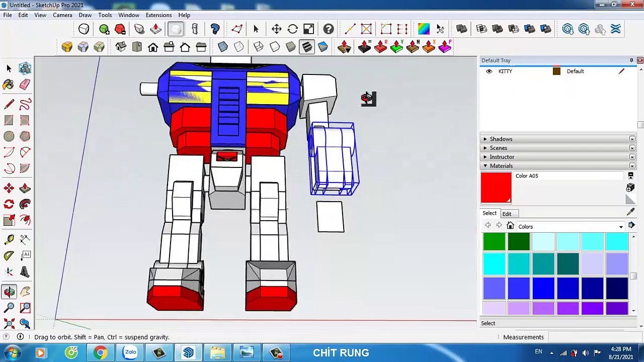Switch to Iso view icon
The width and height of the screenshot is (644, 362).
[x=121, y=47]
